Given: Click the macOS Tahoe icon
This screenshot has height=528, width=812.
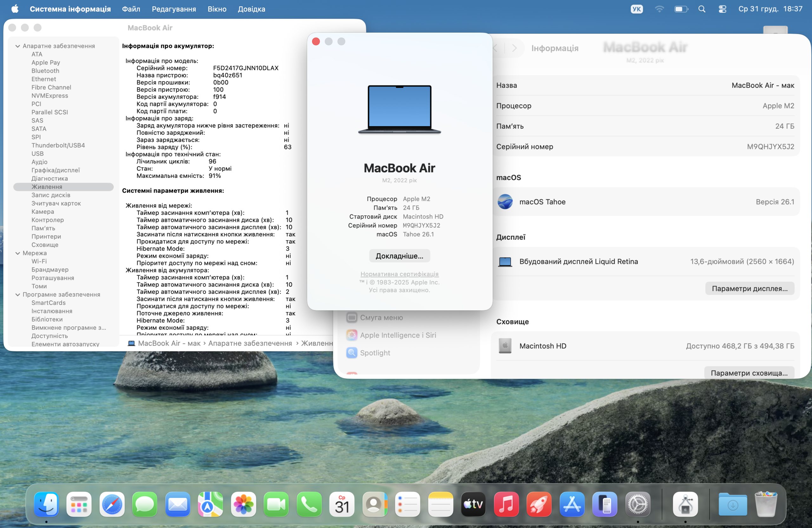Looking at the screenshot, I should tap(505, 202).
